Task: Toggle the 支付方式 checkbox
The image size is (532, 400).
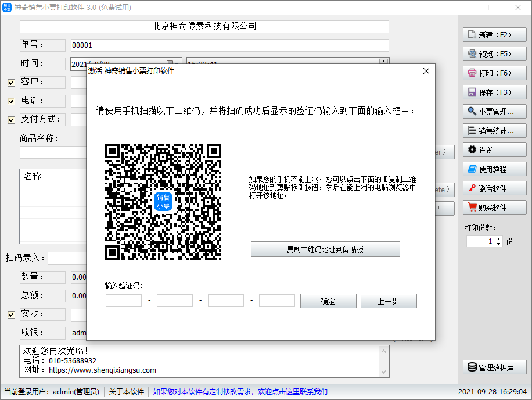Action: tap(11, 120)
